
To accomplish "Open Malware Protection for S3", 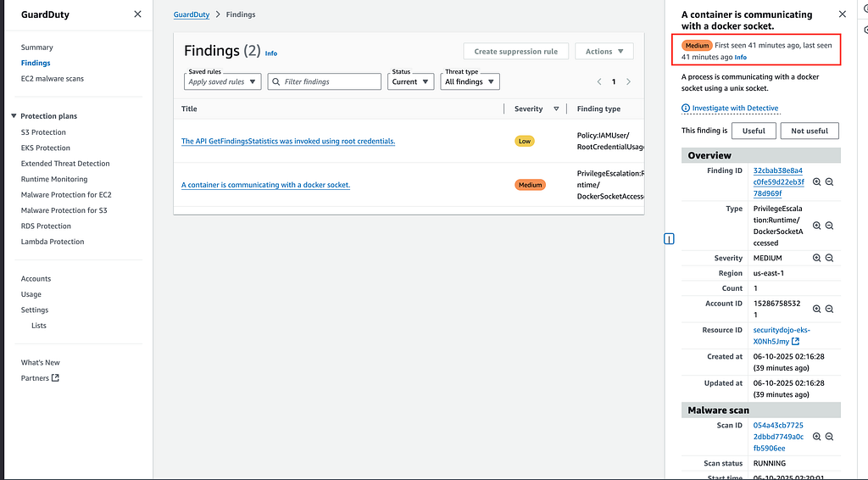I will 64,210.
